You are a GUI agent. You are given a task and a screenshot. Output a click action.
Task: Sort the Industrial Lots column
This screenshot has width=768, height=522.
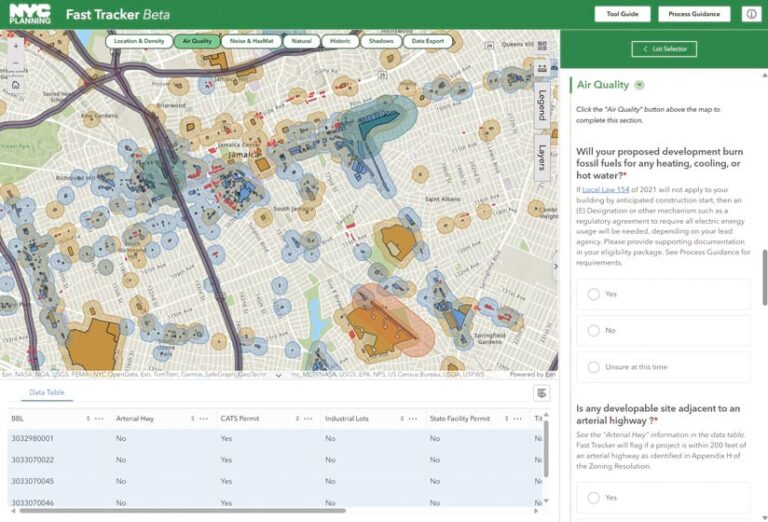pyautogui.click(x=402, y=419)
